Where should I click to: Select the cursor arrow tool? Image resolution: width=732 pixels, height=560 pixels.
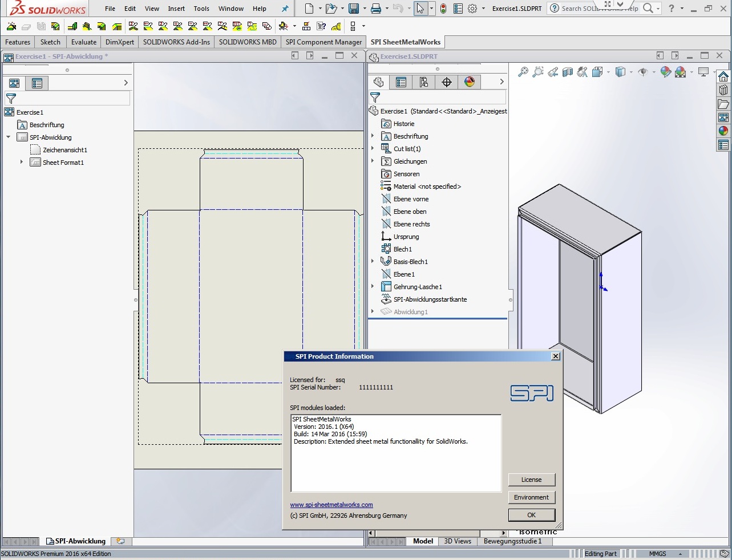click(420, 9)
